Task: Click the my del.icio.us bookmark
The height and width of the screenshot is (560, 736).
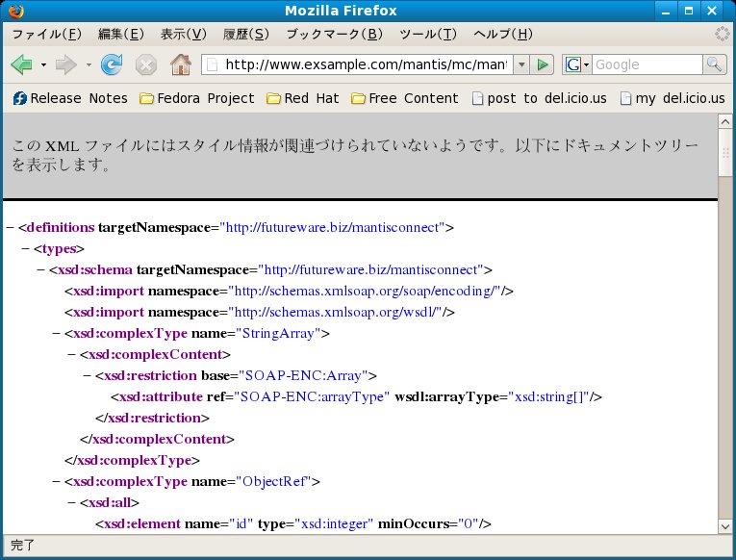Action: pyautogui.click(x=673, y=98)
